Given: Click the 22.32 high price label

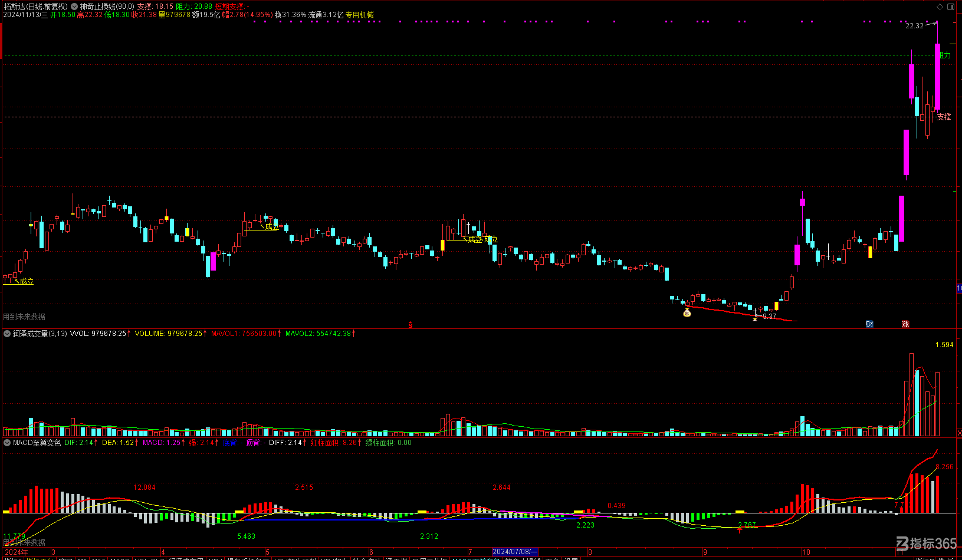Looking at the screenshot, I should (x=914, y=26).
